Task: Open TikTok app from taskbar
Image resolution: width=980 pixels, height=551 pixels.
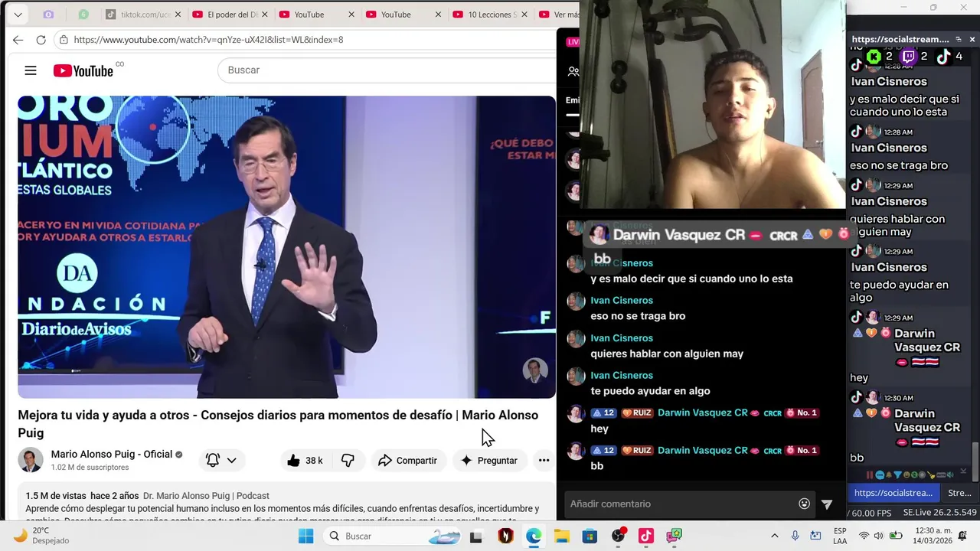Action: 646,536
